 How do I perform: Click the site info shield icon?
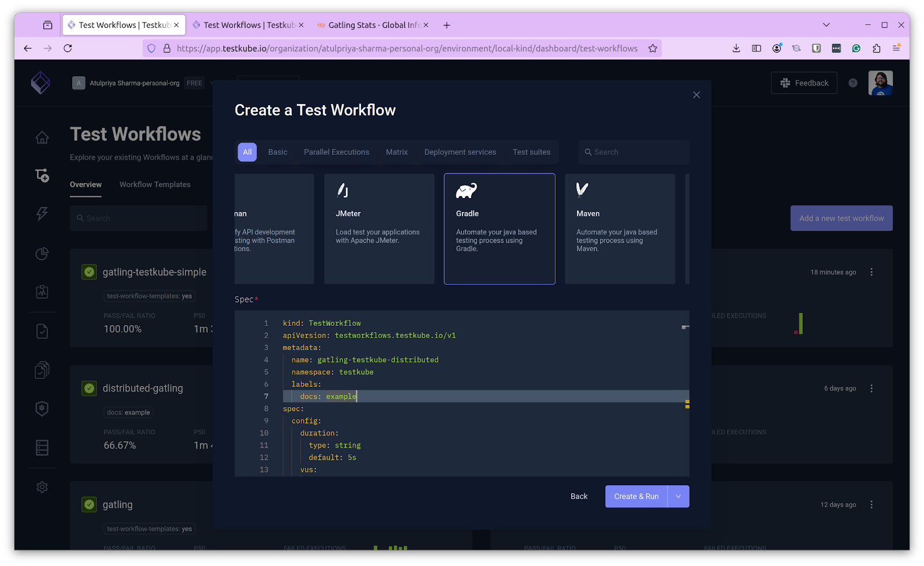tap(151, 49)
